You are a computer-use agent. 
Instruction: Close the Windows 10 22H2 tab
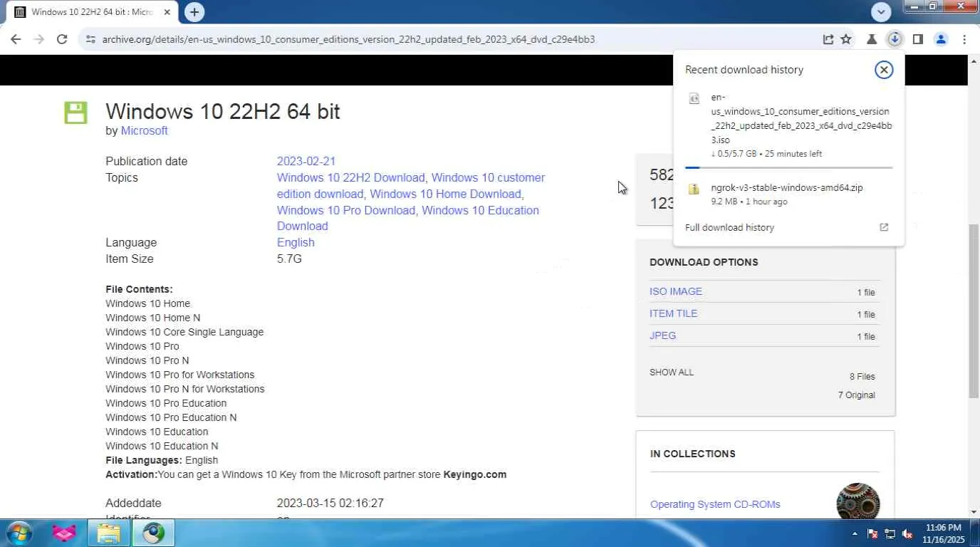(167, 12)
